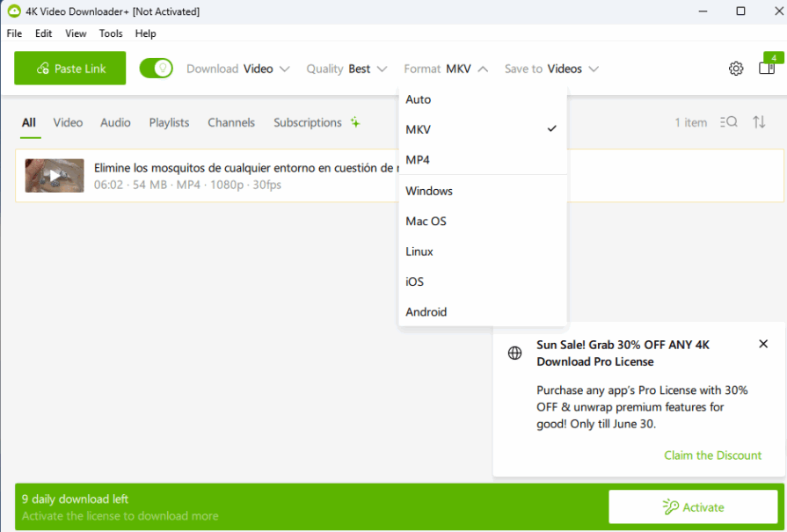Open the Tools menu

point(111,33)
